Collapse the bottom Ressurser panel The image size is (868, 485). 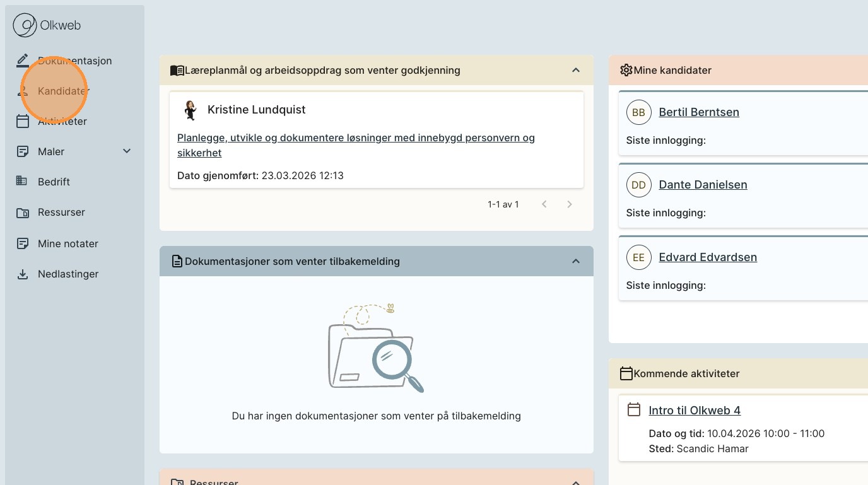pyautogui.click(x=575, y=482)
